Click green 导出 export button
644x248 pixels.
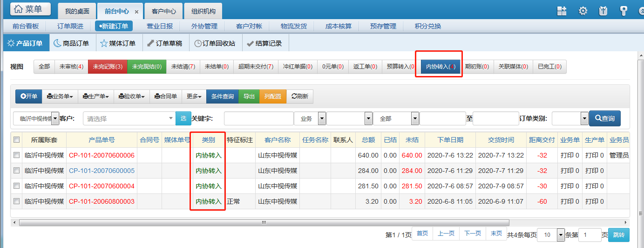pos(249,96)
